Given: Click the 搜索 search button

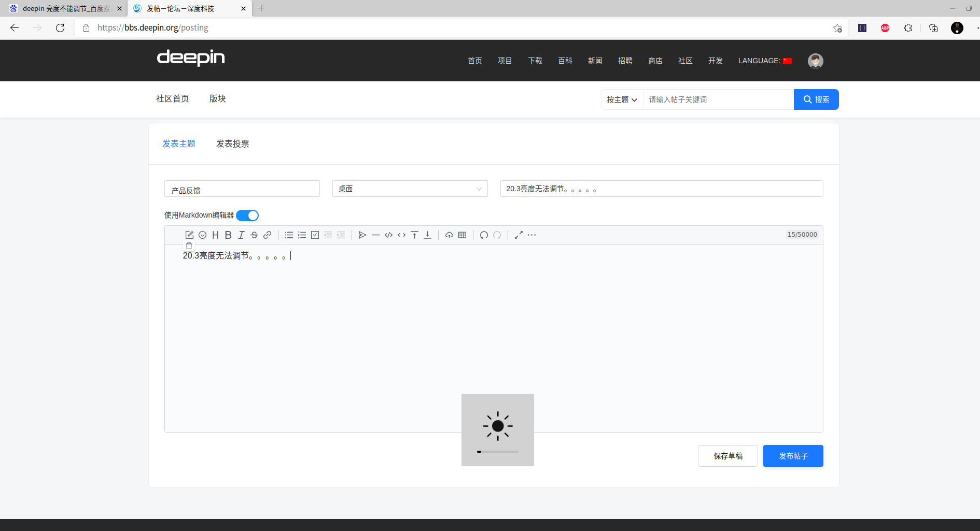Looking at the screenshot, I should [816, 99].
